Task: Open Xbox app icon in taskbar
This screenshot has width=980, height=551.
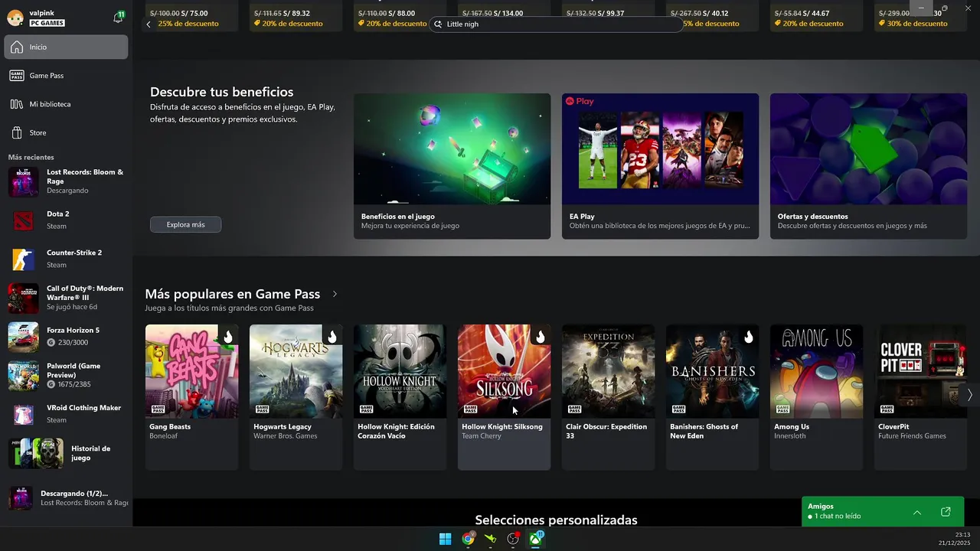Action: click(x=536, y=539)
